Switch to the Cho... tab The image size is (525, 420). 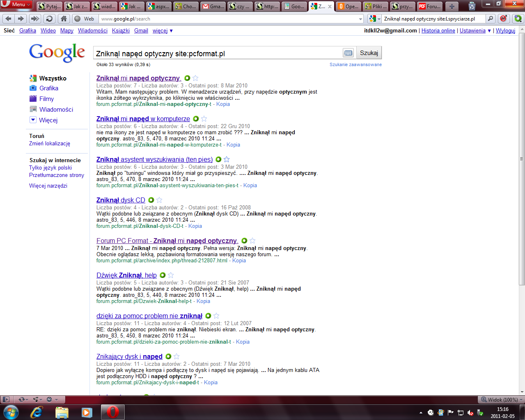tap(186, 6)
